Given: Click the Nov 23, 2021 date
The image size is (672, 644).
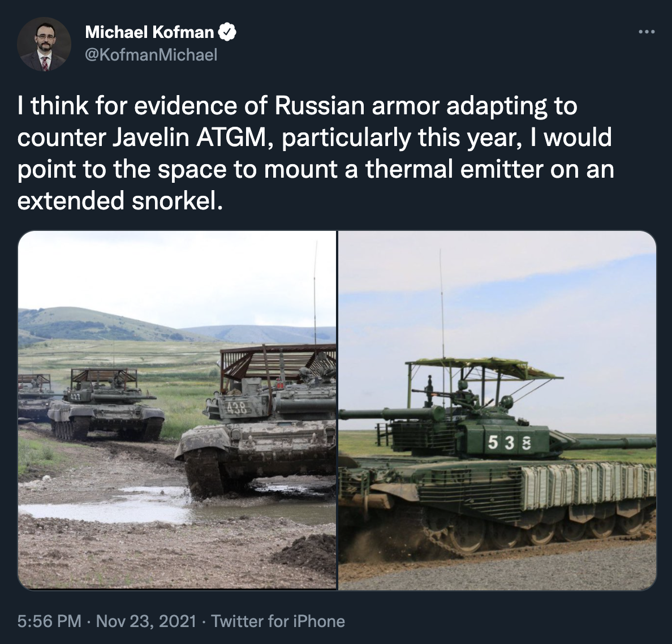Looking at the screenshot, I should pos(146,621).
